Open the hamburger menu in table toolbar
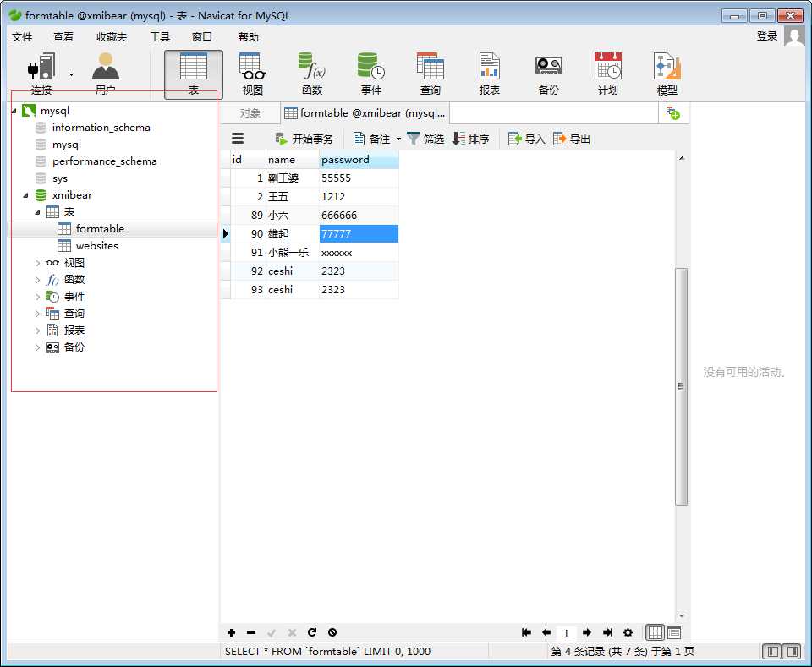Screen dimensions: 812x667 click(x=238, y=138)
